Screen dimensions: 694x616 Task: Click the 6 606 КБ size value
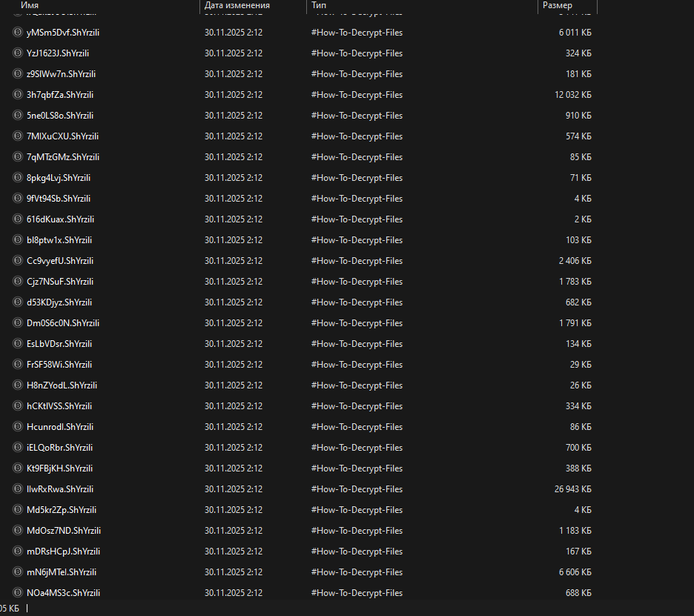575,572
